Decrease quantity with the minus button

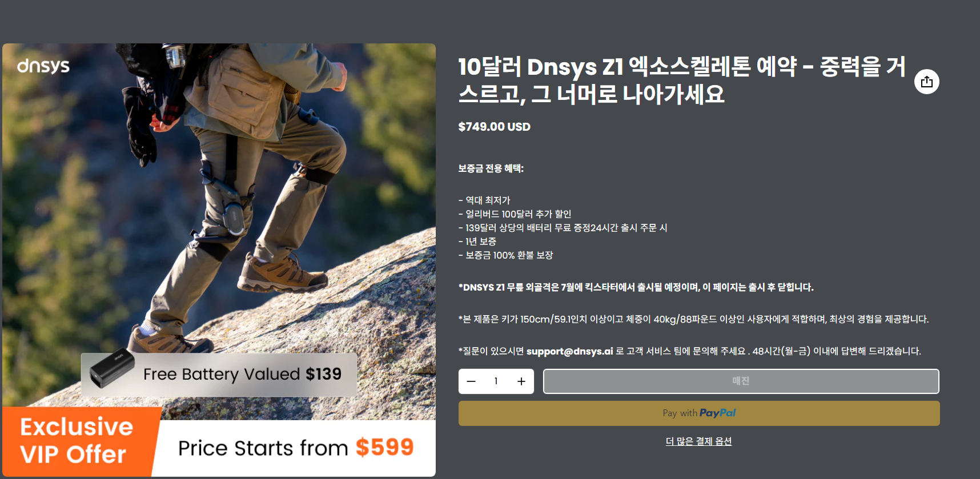[x=471, y=381]
